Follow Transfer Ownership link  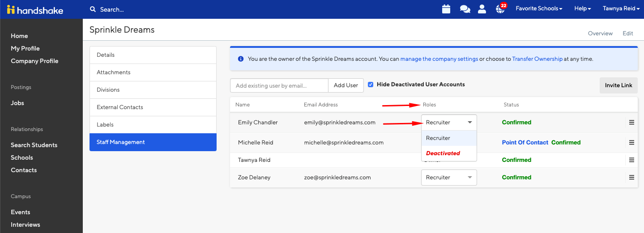537,59
